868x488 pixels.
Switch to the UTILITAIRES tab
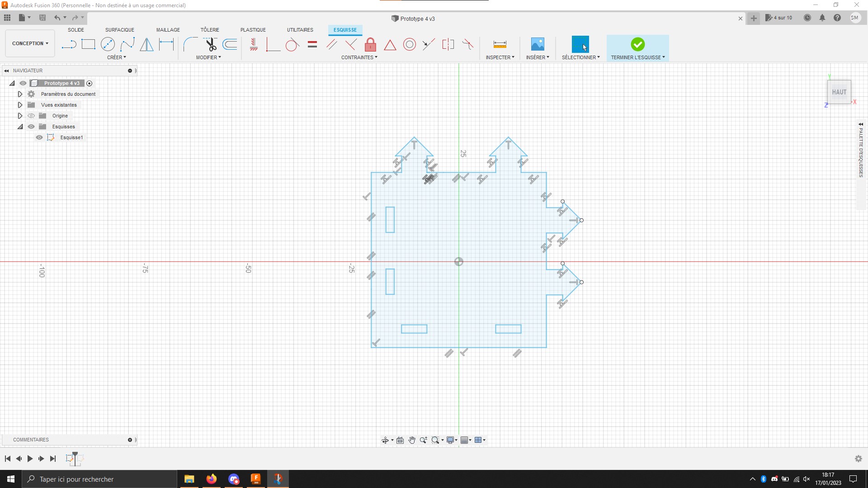[x=300, y=30]
